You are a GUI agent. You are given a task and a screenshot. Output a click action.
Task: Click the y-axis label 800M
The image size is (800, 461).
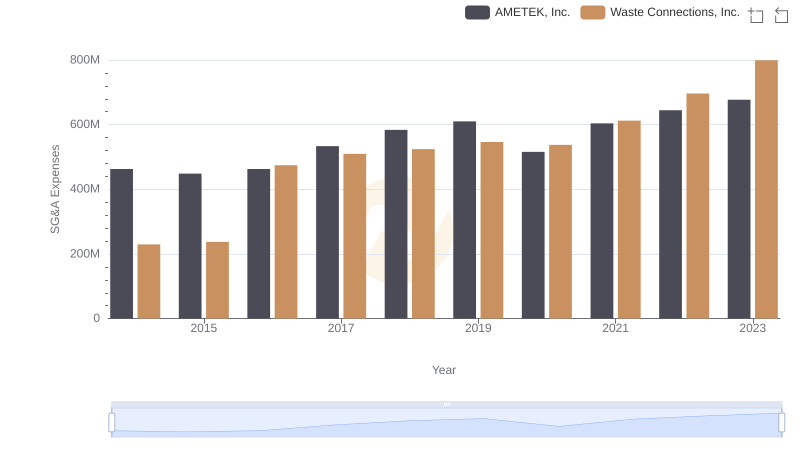pos(85,60)
